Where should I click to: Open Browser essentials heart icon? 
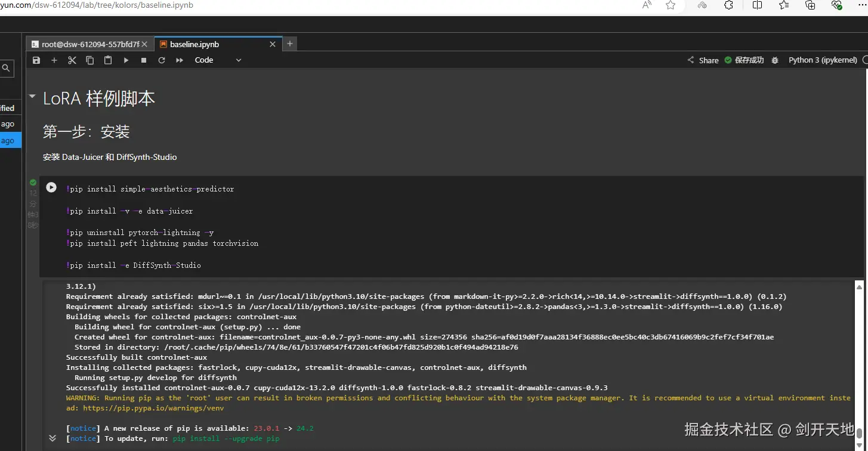[836, 5]
